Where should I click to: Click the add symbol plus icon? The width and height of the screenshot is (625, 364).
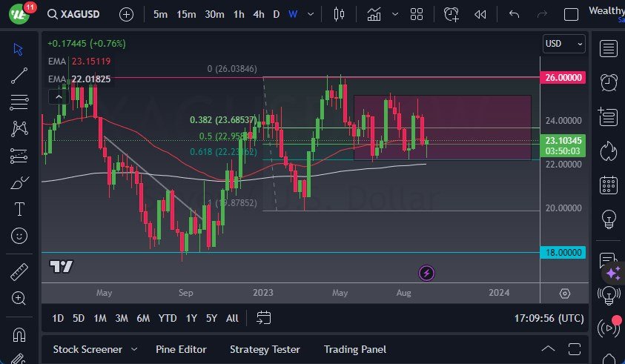[x=127, y=14]
